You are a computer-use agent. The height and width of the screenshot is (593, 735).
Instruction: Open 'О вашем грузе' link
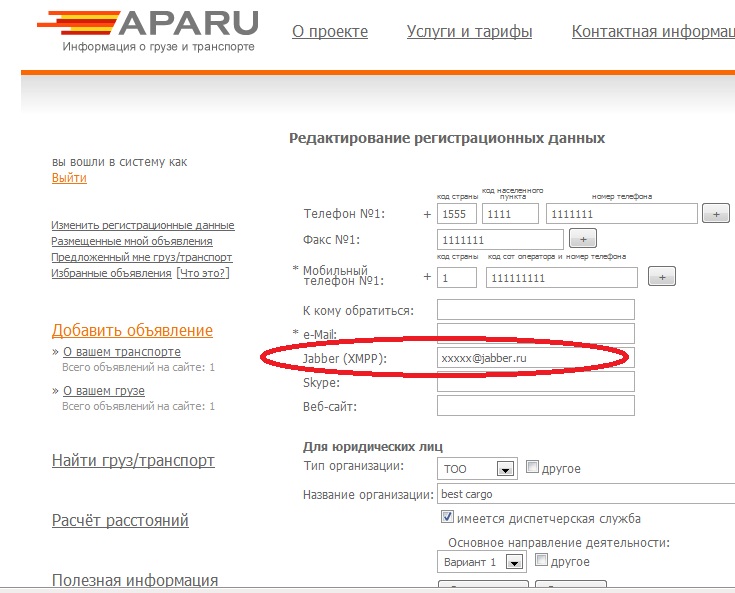click(104, 390)
